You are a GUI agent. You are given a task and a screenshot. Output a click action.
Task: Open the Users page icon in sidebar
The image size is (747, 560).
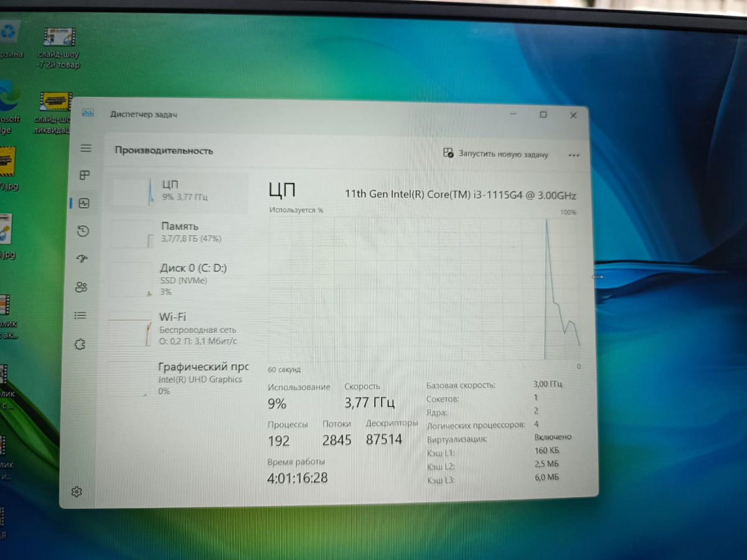(x=82, y=287)
